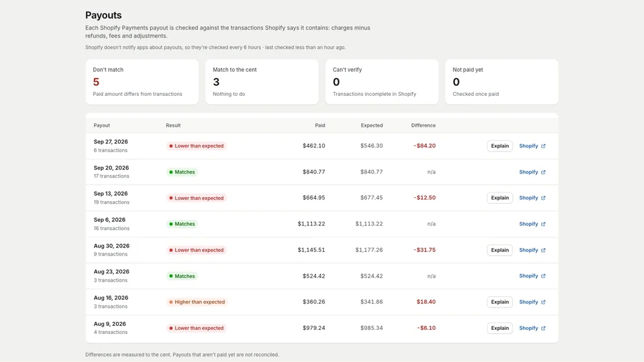Click the Payout column header
Image resolution: width=644 pixels, height=362 pixels.
[x=101, y=125]
